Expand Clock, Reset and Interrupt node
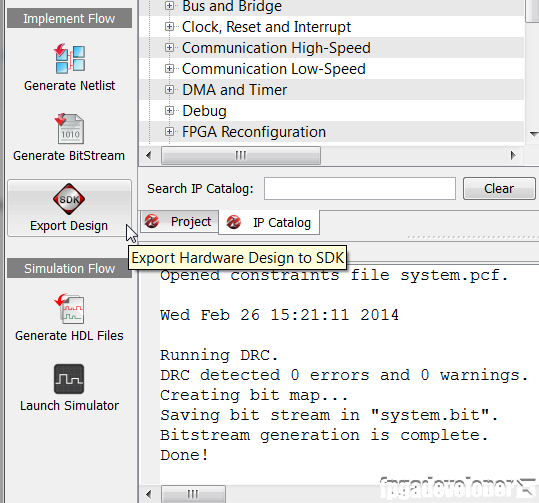The width and height of the screenshot is (539, 503). click(x=169, y=26)
